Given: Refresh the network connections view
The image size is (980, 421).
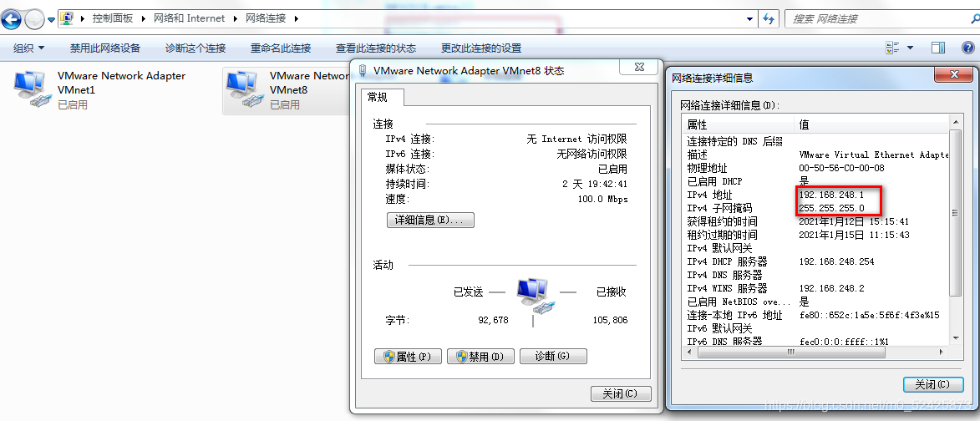Looking at the screenshot, I should pos(768,18).
